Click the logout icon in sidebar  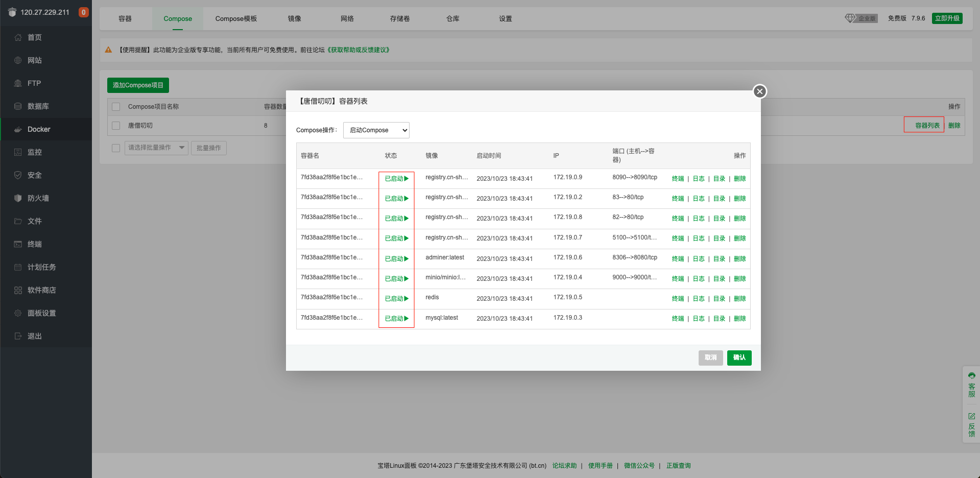click(x=18, y=336)
